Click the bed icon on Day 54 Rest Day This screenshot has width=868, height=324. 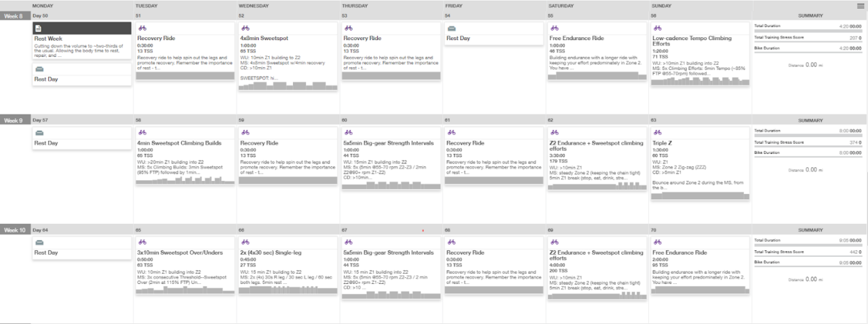tap(452, 28)
